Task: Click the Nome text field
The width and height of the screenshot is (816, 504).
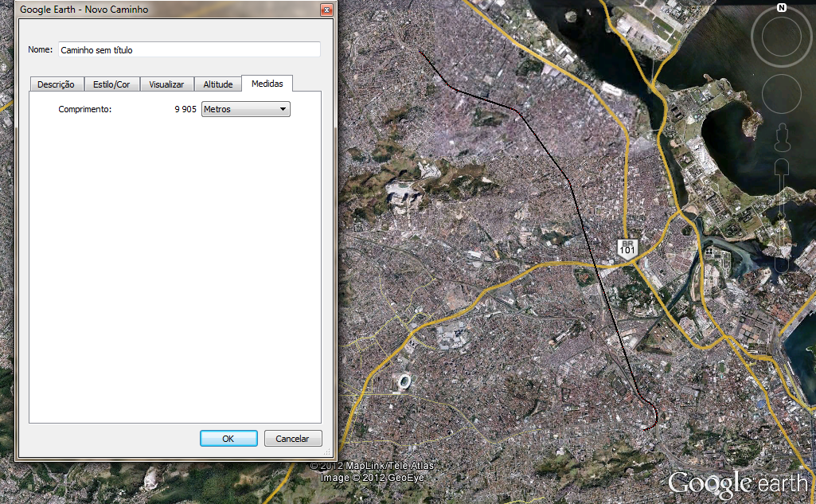Action: (189, 49)
